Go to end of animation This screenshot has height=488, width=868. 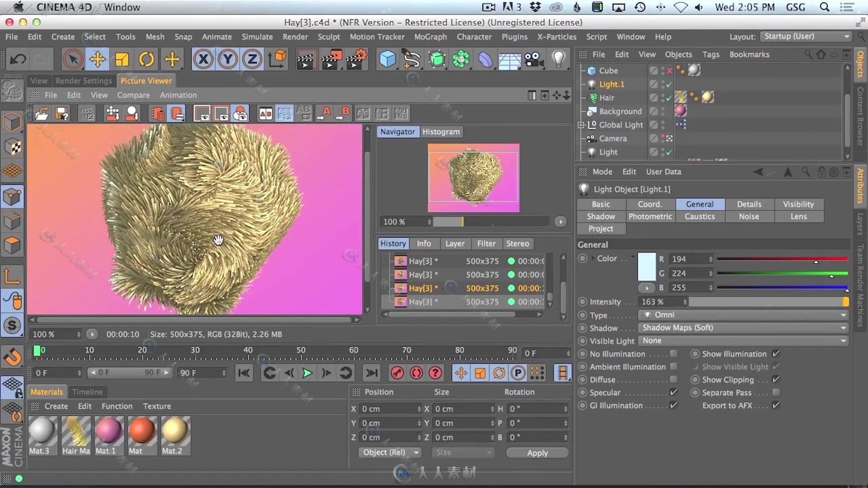372,373
